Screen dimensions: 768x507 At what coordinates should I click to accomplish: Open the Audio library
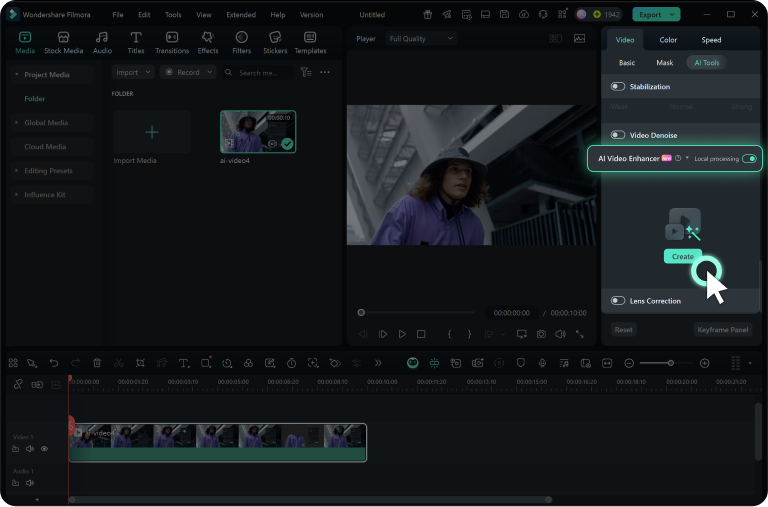[102, 43]
